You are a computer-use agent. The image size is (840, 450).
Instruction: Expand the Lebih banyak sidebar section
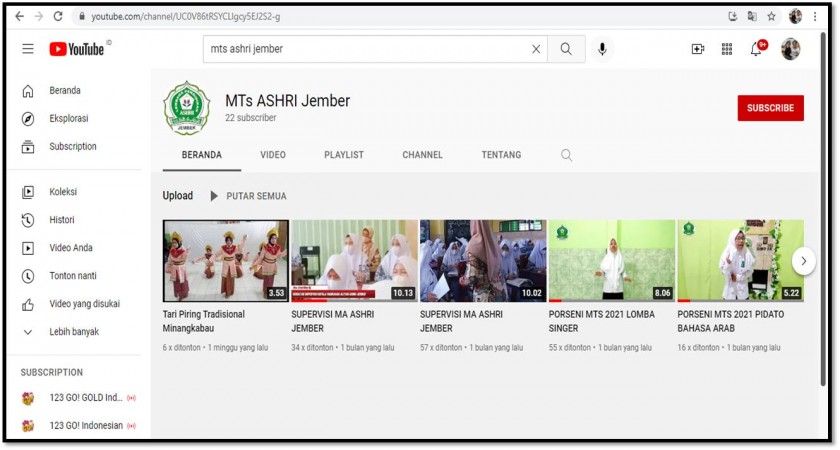coord(73,332)
